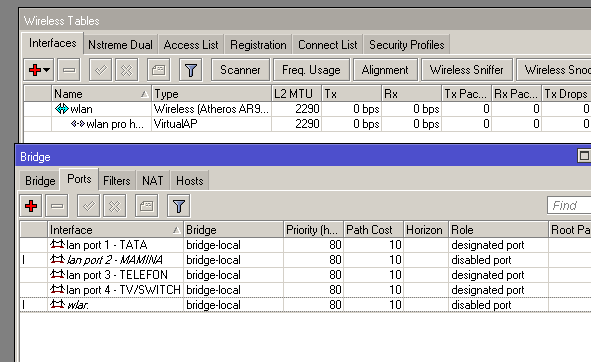Viewport: 591px width, 362px height.
Task: Select the disabled wlan bridge port row
Action: 305,305
